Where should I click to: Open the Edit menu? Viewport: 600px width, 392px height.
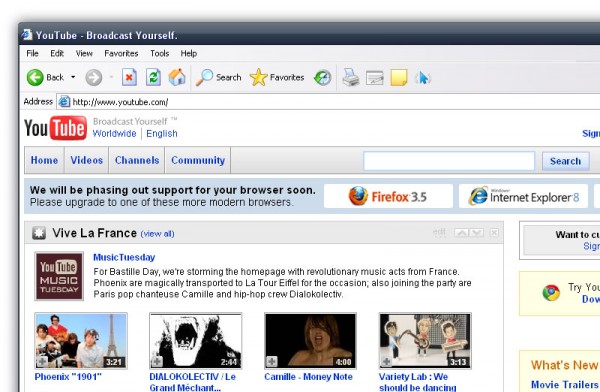[x=57, y=53]
